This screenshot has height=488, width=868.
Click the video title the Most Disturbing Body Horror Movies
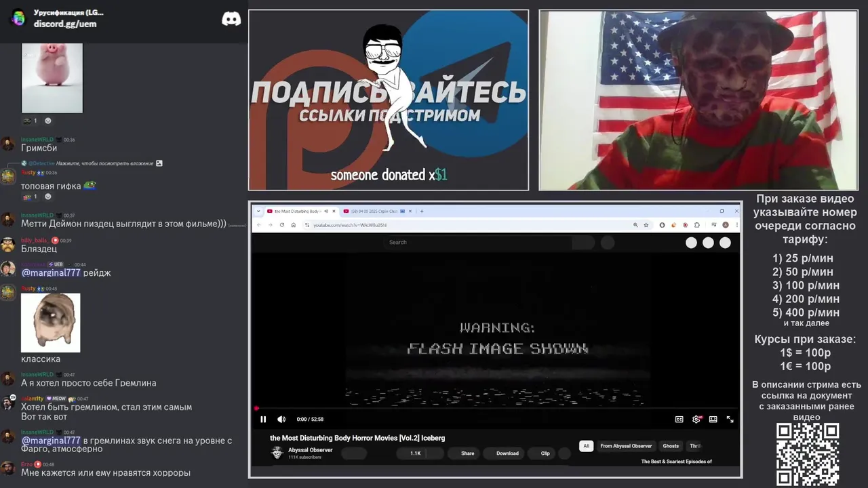pos(357,438)
